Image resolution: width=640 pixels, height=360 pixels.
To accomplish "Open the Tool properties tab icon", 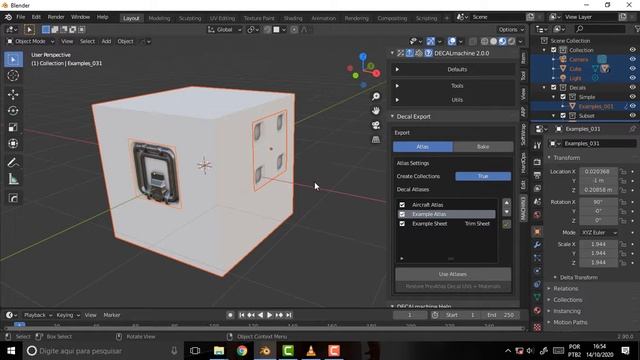I will tap(537, 146).
